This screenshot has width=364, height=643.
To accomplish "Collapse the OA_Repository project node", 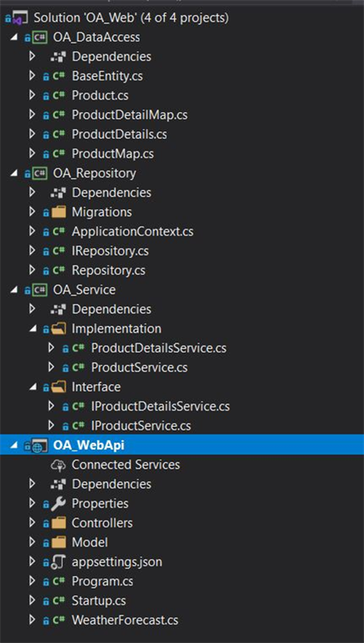I will point(14,174).
